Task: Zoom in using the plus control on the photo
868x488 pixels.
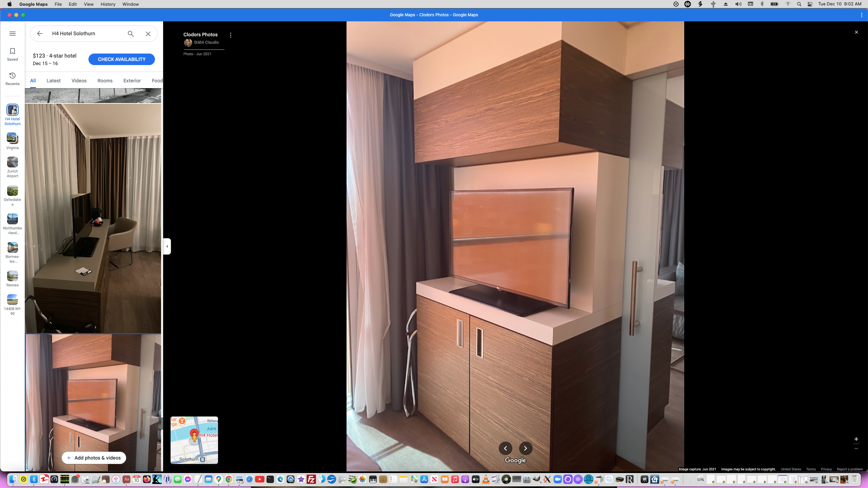Action: tap(856, 439)
